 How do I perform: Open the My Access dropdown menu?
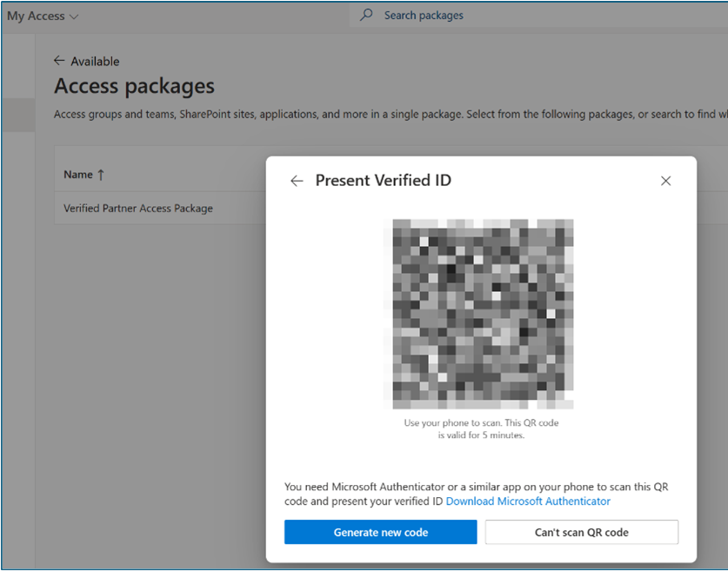pyautogui.click(x=43, y=17)
